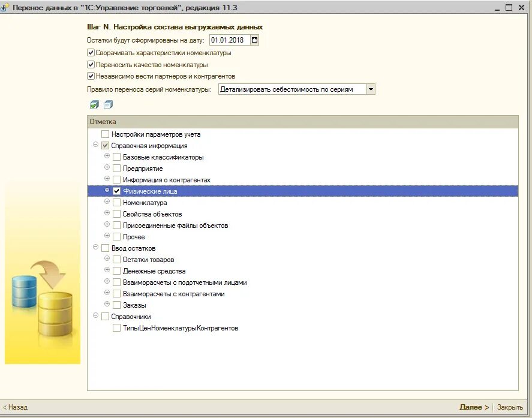Toggle Независимо вести партнеров и контрагентов checkbox

click(x=91, y=76)
